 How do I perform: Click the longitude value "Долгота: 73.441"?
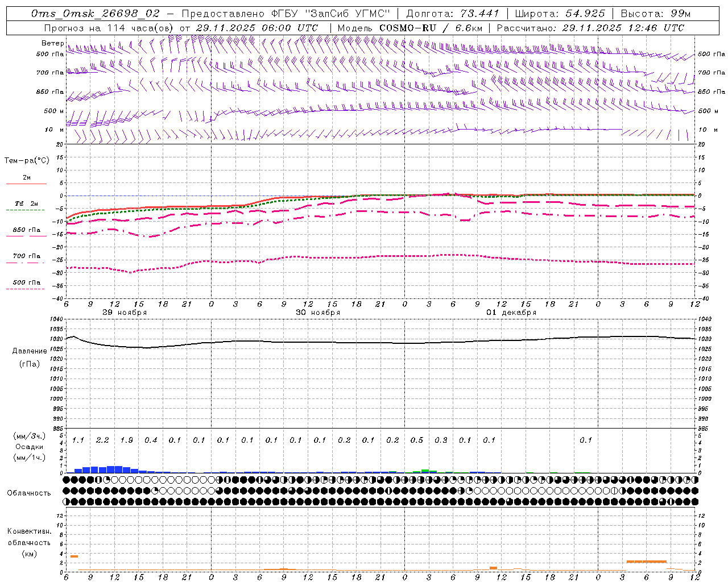tap(453, 14)
